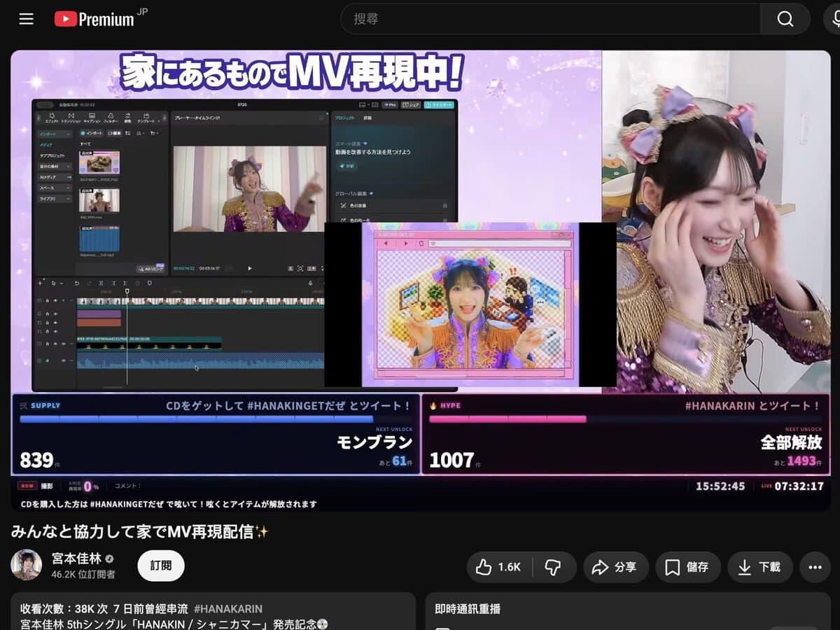Share the video via 分享
Viewport: 840px width, 630px height.
(x=615, y=567)
